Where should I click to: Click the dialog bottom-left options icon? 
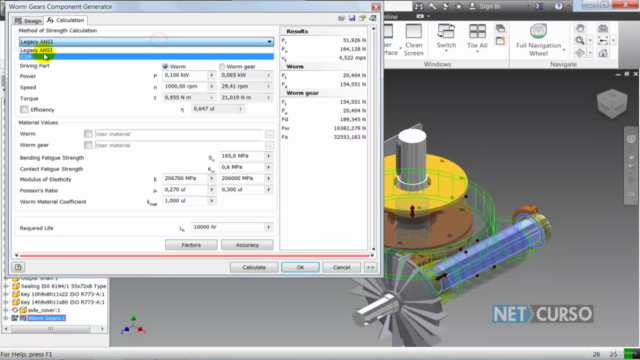(x=18, y=267)
